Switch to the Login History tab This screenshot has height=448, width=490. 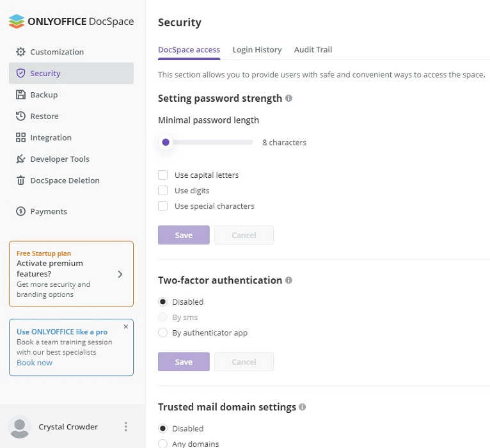pyautogui.click(x=257, y=50)
